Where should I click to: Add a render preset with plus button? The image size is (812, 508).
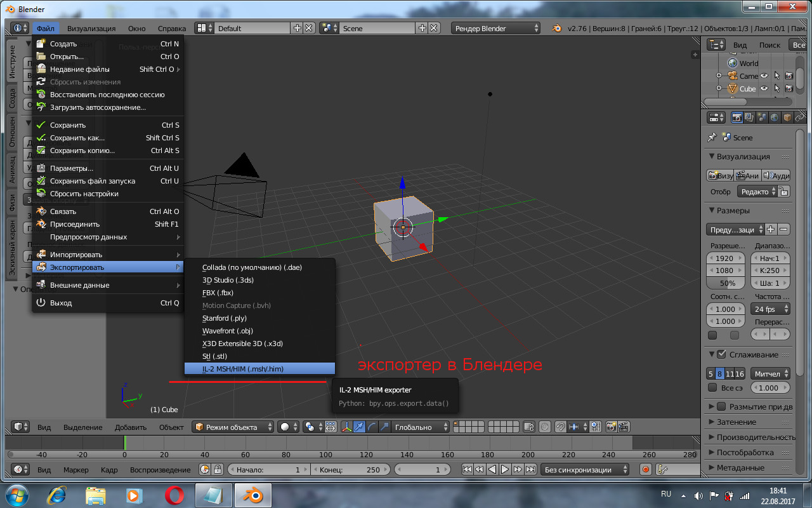771,229
